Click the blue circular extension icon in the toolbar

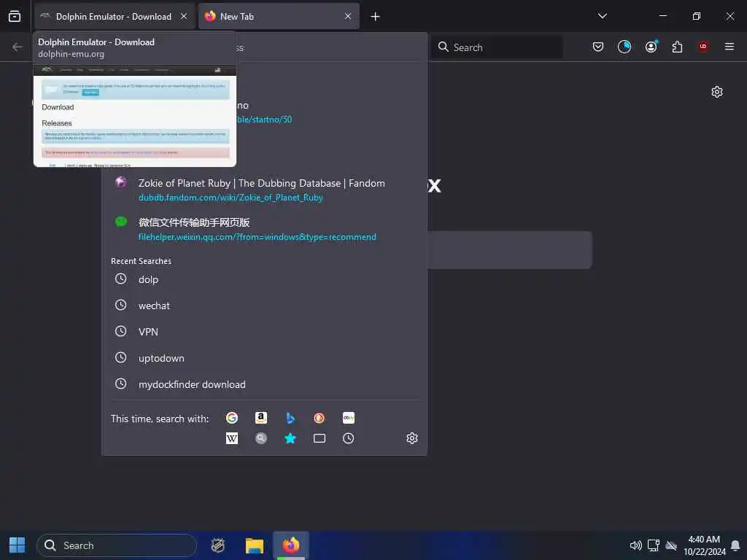[x=624, y=47]
